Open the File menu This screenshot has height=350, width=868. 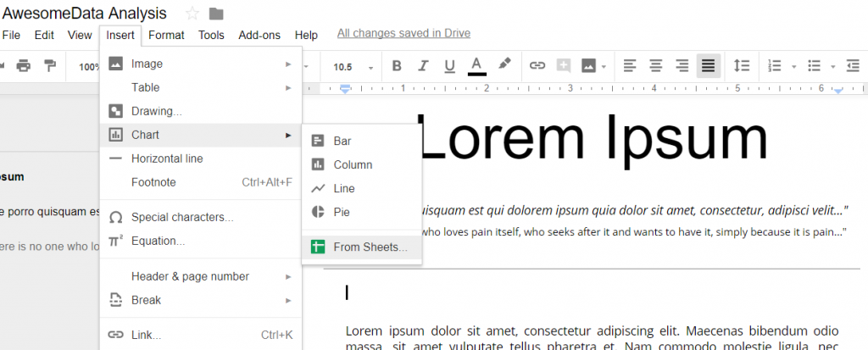point(11,36)
